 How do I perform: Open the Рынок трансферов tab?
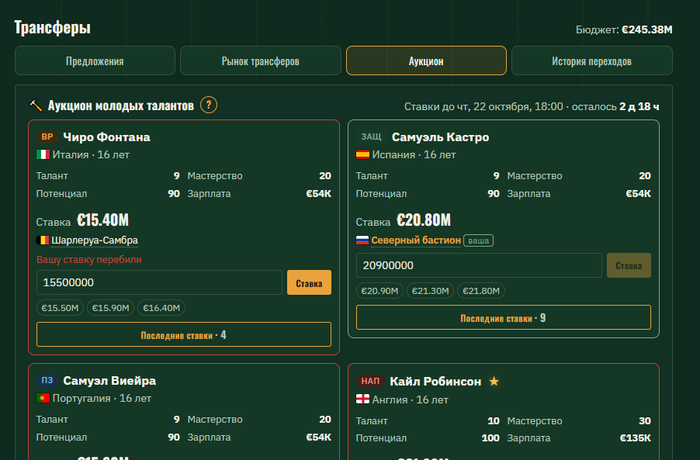click(x=261, y=61)
